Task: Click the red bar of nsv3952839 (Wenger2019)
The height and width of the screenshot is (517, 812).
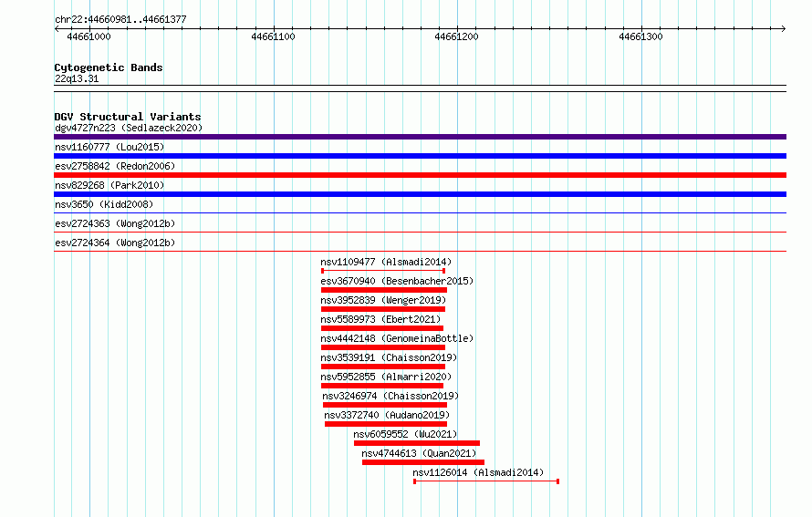Action: [383, 309]
